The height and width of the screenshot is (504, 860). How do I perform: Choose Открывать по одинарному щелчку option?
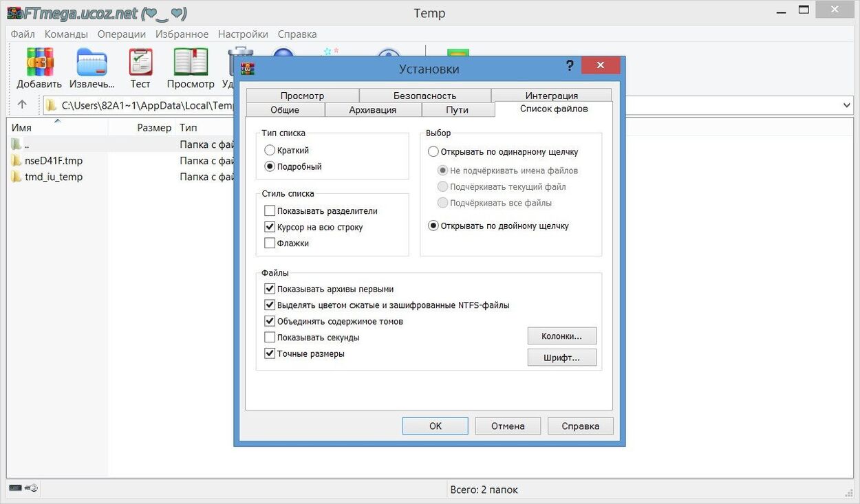tap(433, 152)
